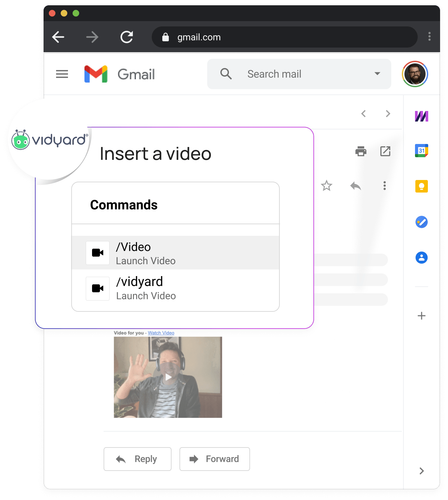Click the browser forward arrow
This screenshot has height=500, width=448.
[92, 37]
